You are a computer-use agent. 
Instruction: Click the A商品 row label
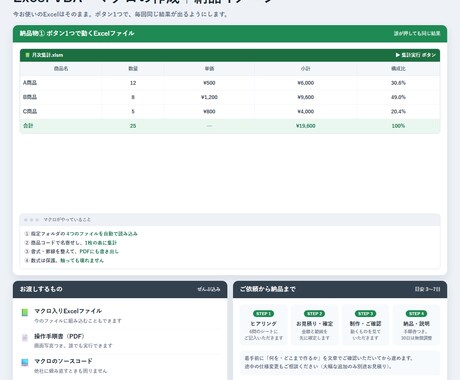pos(30,83)
